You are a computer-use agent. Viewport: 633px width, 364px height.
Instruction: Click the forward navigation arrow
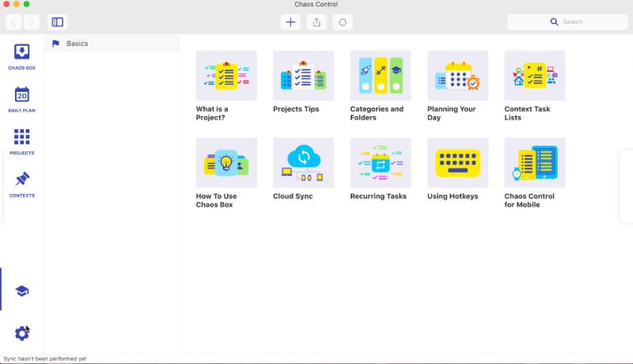(x=32, y=22)
